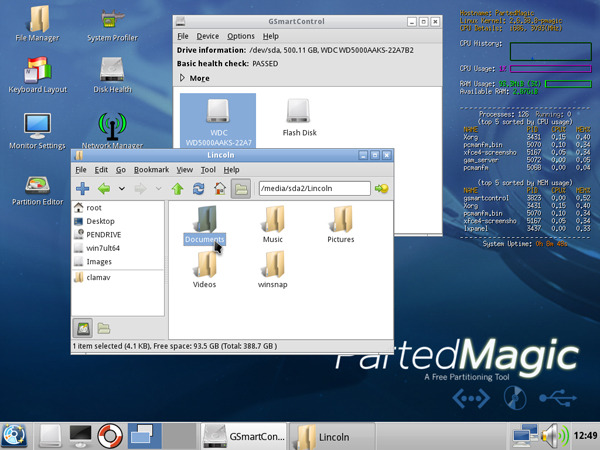
Task: Click the /media/sda2/Lincoln path field
Action: (312, 188)
